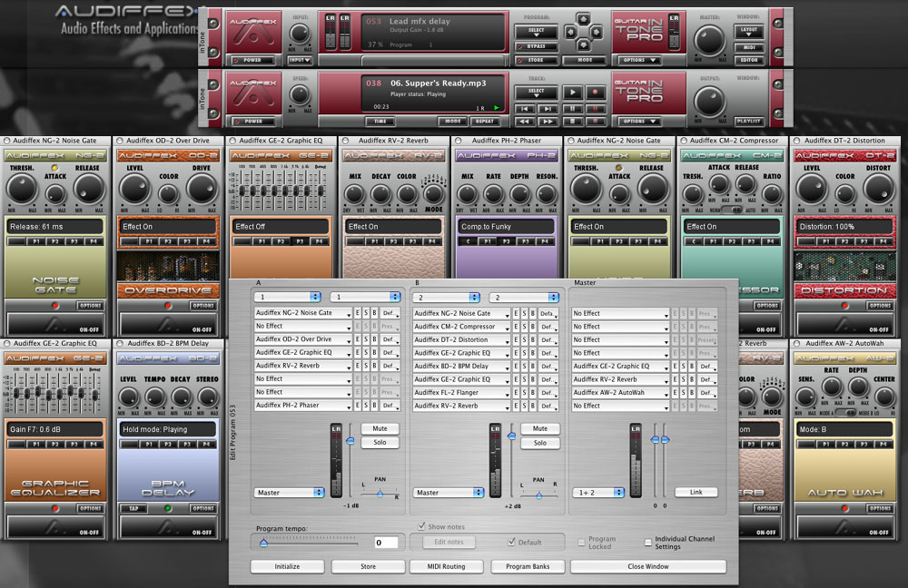The height and width of the screenshot is (588, 908).
Task: Open the Layout window menu
Action: pyautogui.click(x=749, y=30)
